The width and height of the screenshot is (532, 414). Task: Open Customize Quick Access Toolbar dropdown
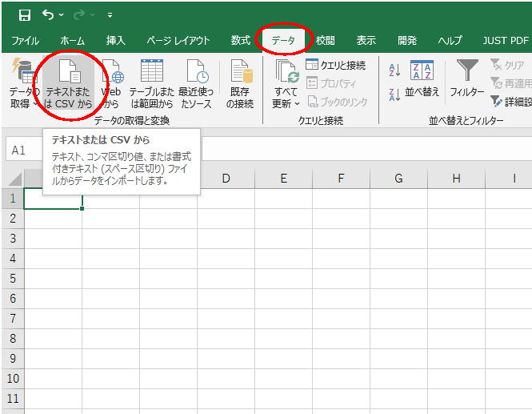point(110,15)
